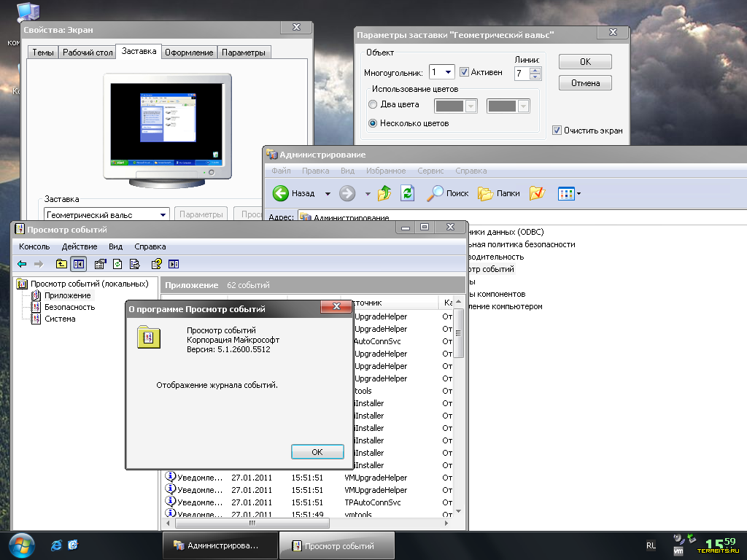Select the Безопасность log in the tree
Image resolution: width=747 pixels, height=560 pixels.
point(69,307)
